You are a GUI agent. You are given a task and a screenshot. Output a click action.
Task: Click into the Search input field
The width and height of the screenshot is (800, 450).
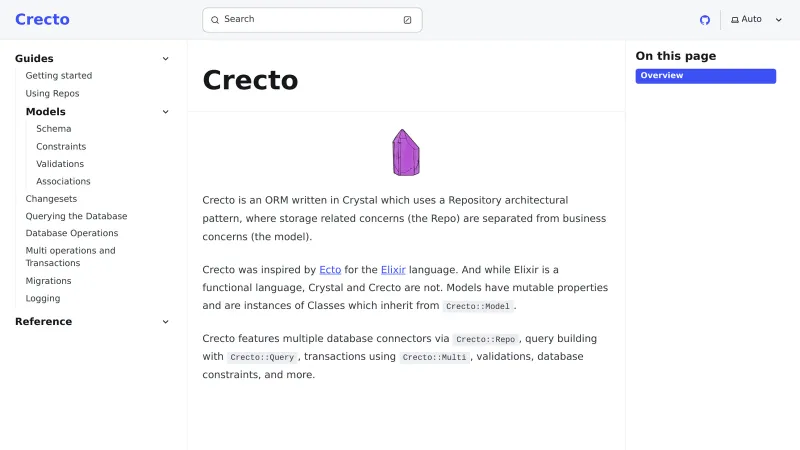310,20
